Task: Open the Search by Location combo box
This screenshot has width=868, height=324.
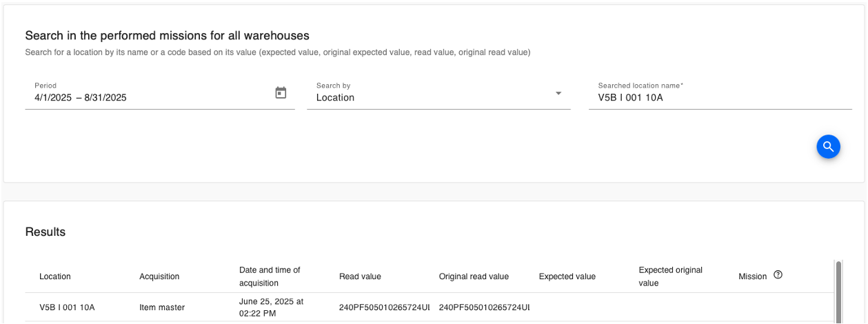Action: tap(438, 95)
